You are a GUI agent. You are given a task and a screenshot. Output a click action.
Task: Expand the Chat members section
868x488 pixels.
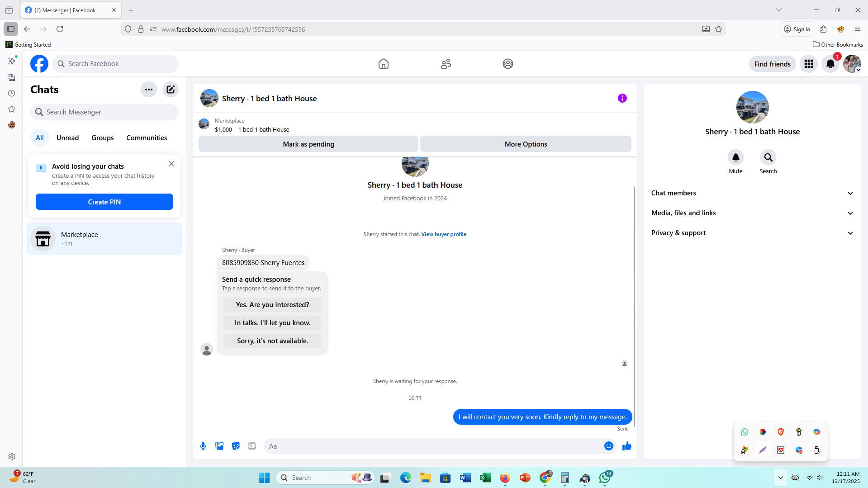752,193
